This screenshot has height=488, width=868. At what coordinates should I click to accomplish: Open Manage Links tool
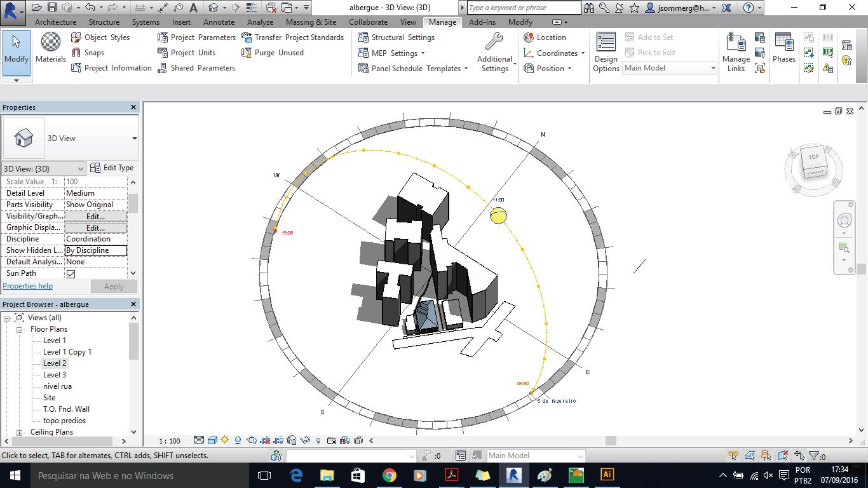point(736,51)
